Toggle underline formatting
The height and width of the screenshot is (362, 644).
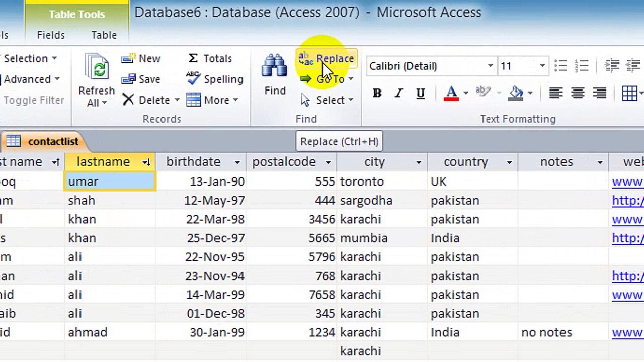pyautogui.click(x=420, y=93)
